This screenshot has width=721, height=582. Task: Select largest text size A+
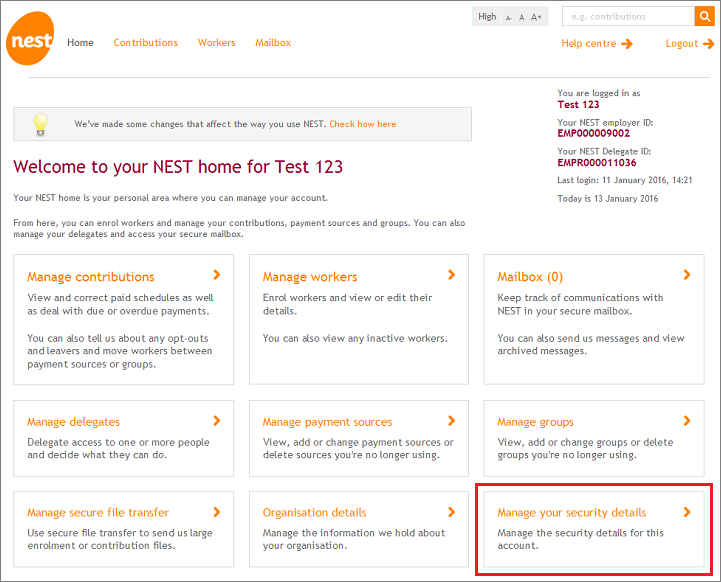click(536, 17)
